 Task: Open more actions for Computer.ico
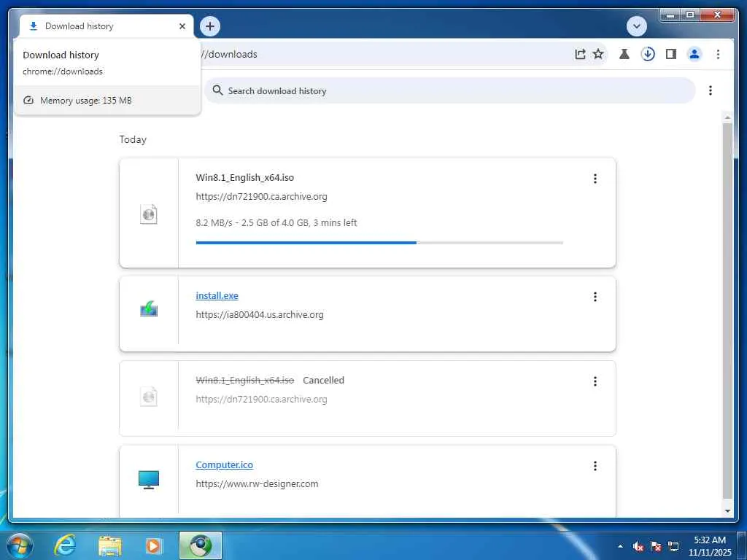point(595,466)
